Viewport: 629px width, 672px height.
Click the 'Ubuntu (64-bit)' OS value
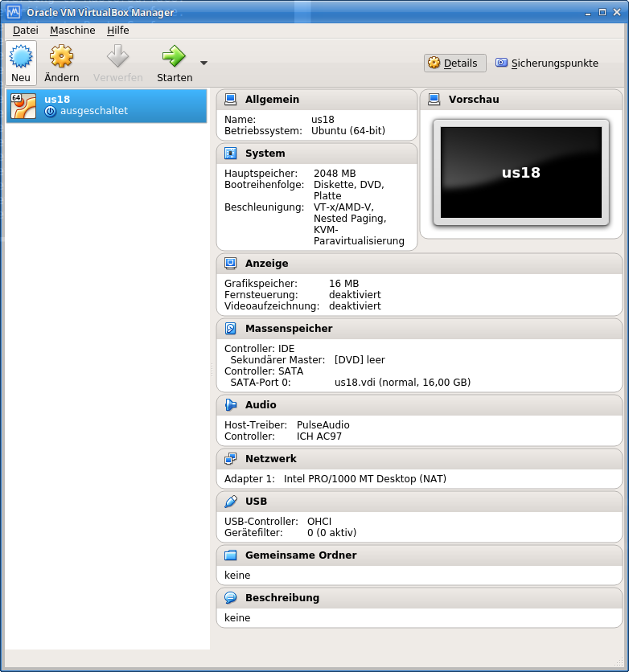(348, 131)
